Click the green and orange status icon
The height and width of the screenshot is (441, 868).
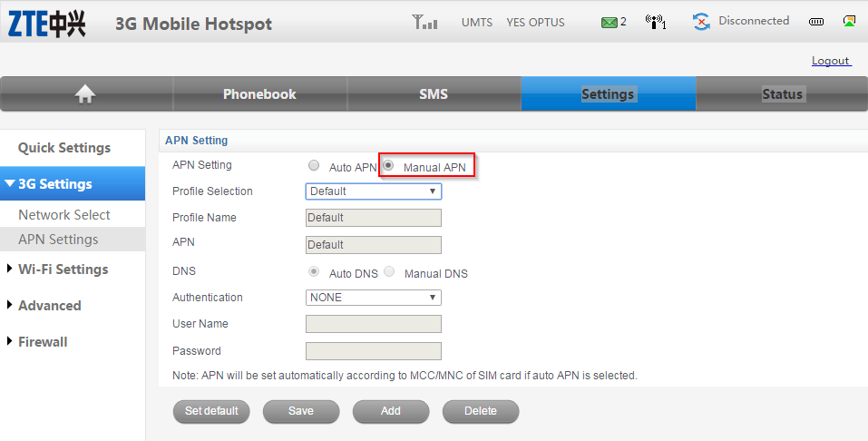tap(849, 21)
